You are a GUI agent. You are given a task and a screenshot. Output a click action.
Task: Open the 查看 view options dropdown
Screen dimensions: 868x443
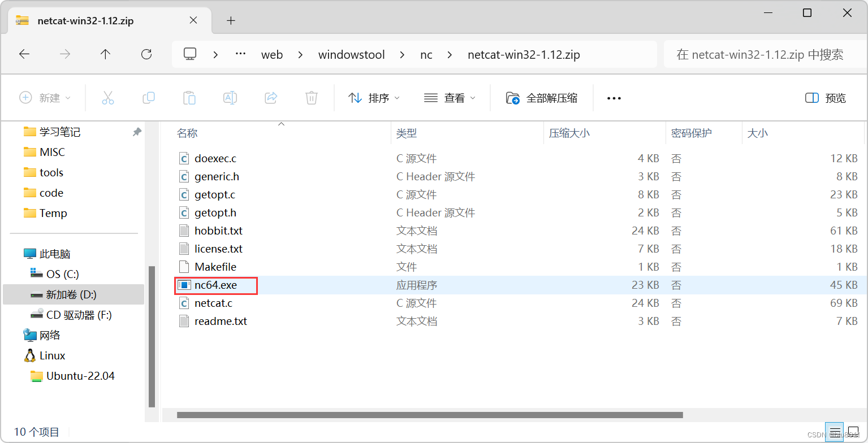[450, 97]
